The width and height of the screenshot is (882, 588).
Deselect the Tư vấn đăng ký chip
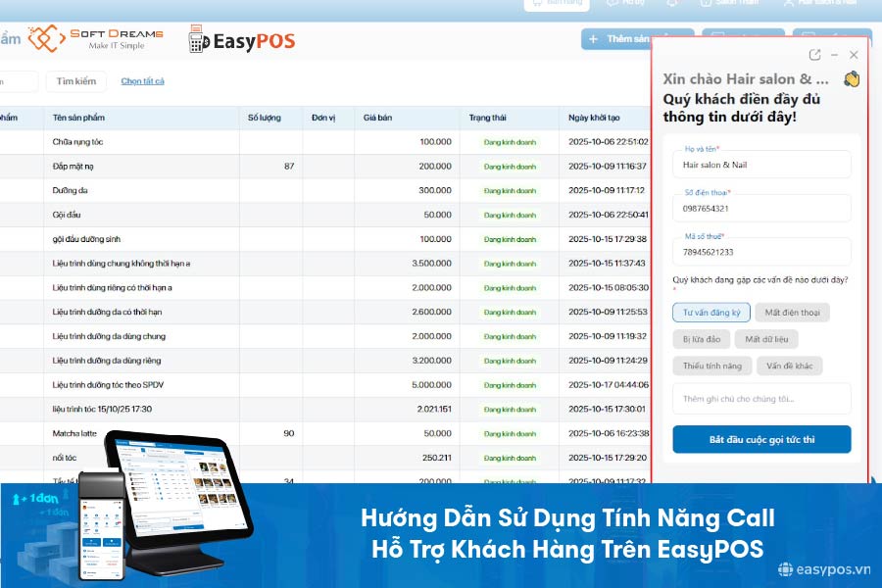(x=710, y=313)
